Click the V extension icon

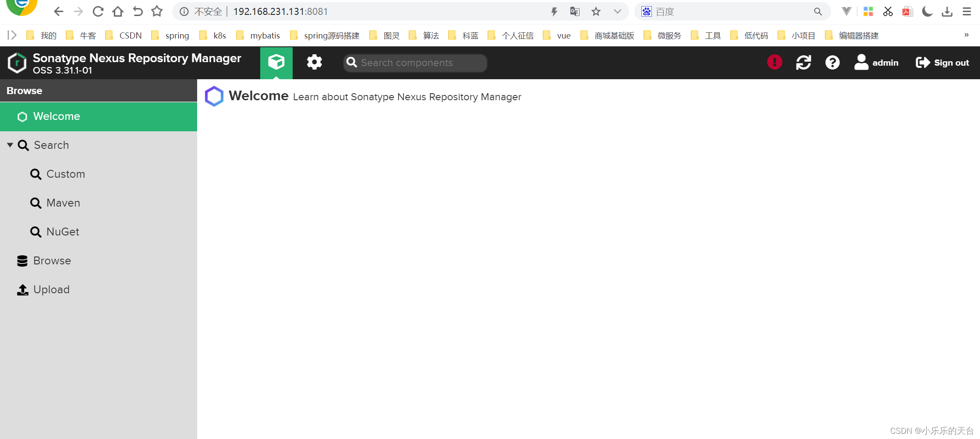[846, 12]
